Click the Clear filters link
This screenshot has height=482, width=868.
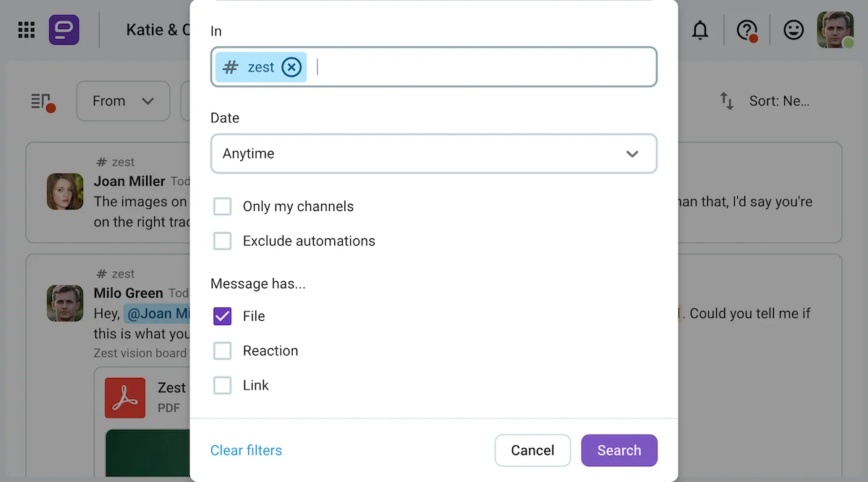point(246,450)
